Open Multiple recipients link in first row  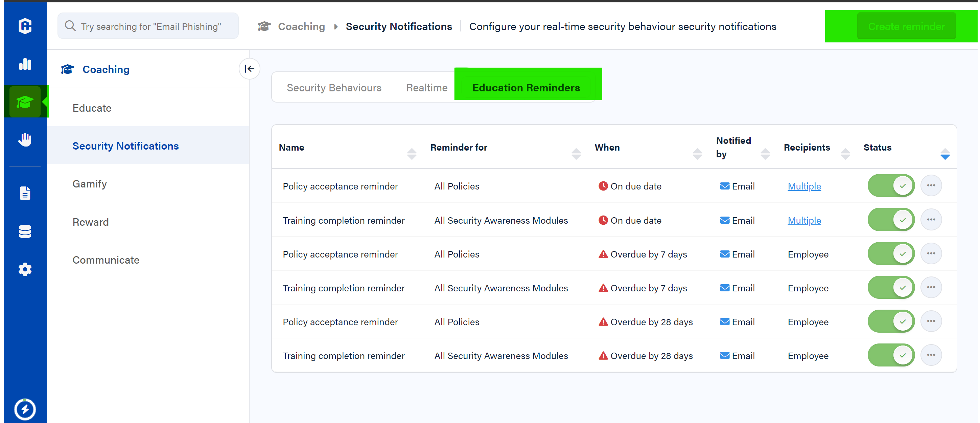[804, 186]
